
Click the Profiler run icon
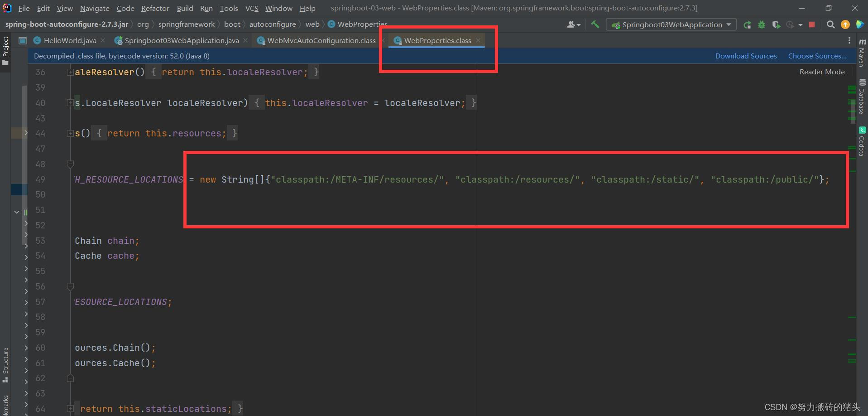click(791, 25)
